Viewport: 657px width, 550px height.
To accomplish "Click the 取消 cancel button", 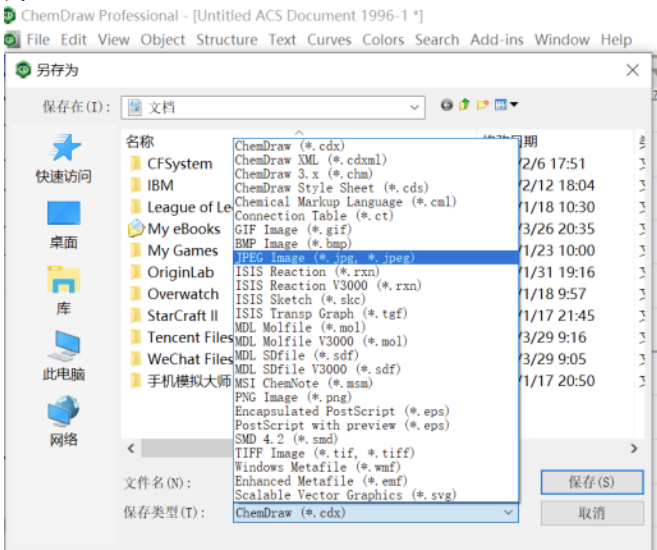I will (592, 513).
